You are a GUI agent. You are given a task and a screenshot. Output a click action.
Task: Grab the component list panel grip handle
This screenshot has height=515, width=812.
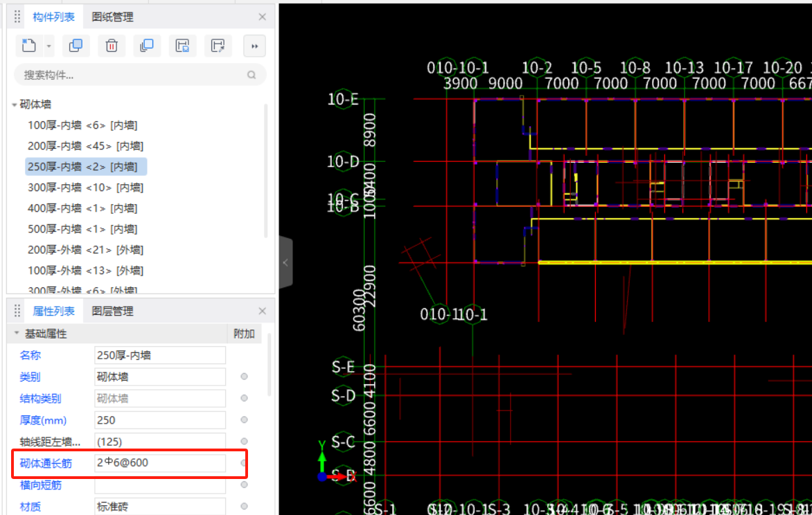tap(17, 17)
